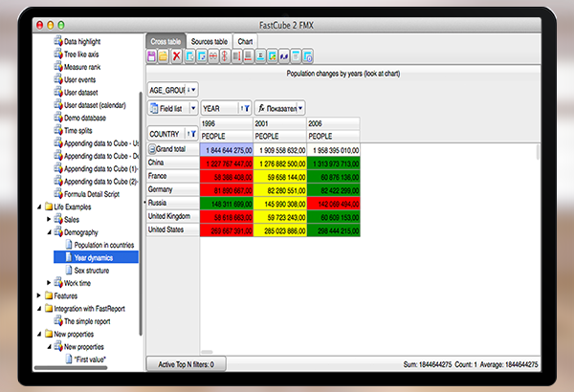The width and height of the screenshot is (574, 392).
Task: Click the Active Top N filters button
Action: point(185,364)
